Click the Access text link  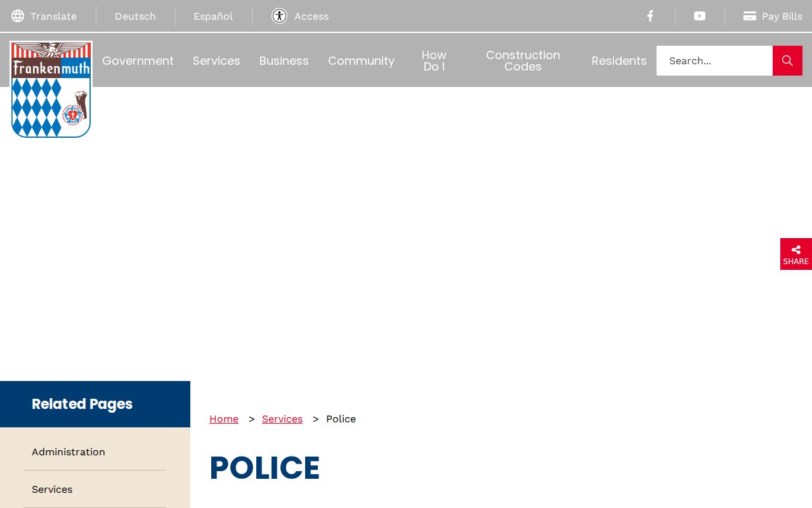click(x=311, y=16)
